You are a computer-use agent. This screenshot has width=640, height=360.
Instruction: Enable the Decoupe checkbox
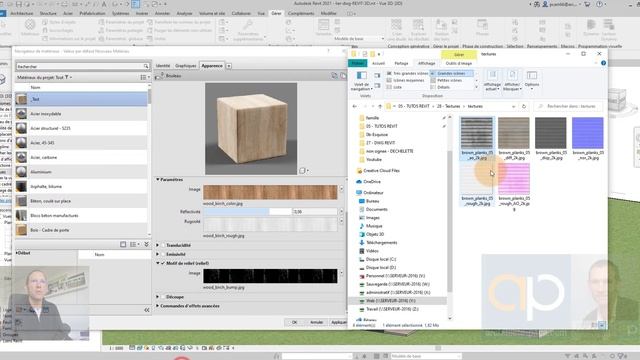[163, 297]
